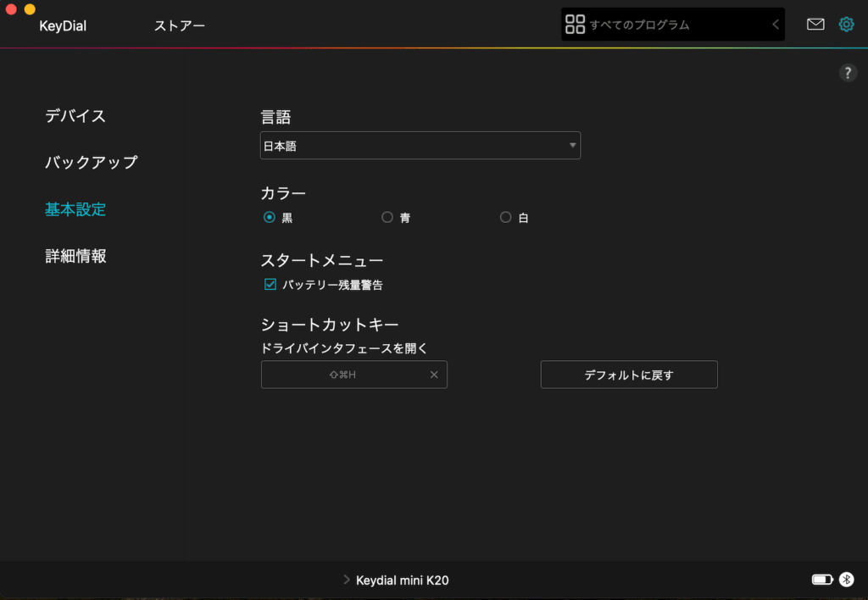Open the help question mark icon

pyautogui.click(x=848, y=72)
